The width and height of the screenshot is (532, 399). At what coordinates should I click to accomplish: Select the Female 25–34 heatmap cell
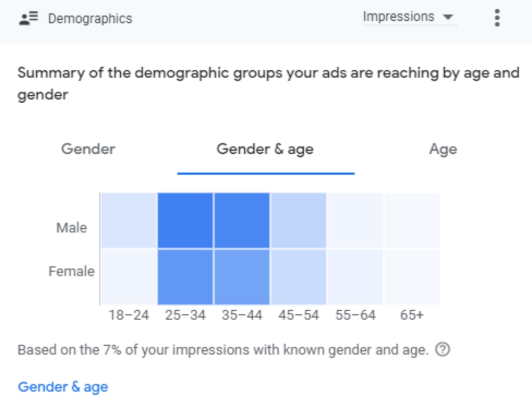coord(185,277)
